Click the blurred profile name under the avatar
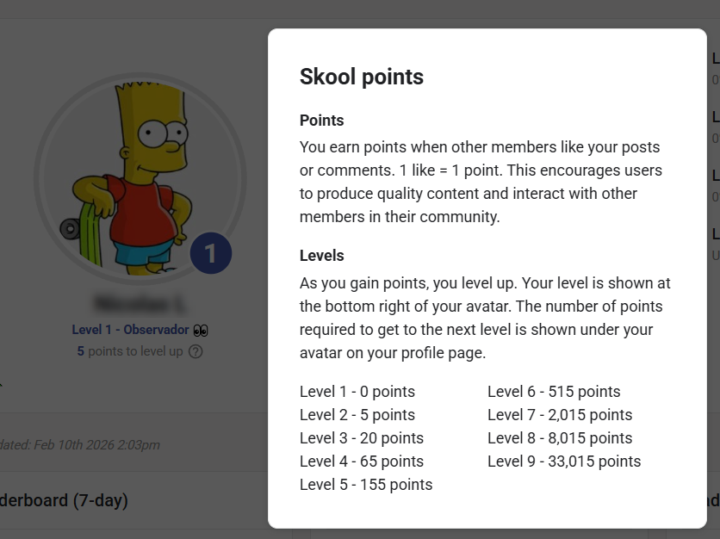720x539 pixels. coord(139,303)
